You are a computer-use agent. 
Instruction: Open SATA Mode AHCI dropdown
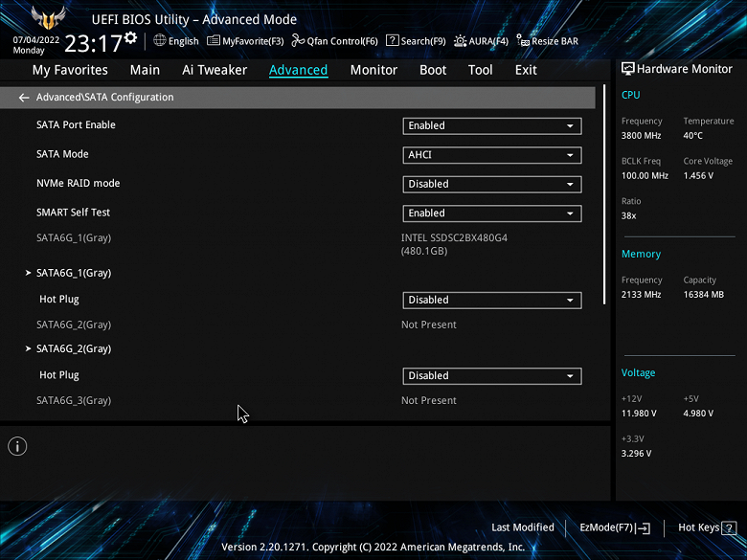click(x=492, y=155)
